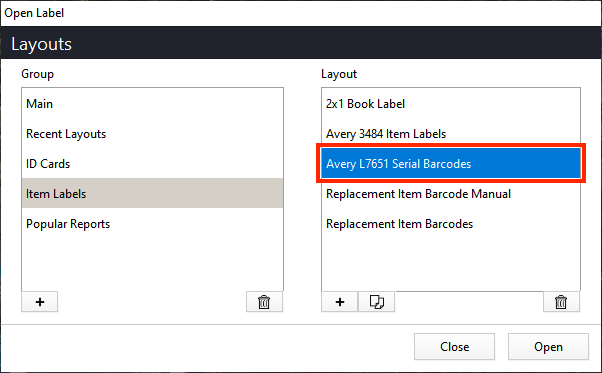Delete the selected group via trash icon

[264, 302]
